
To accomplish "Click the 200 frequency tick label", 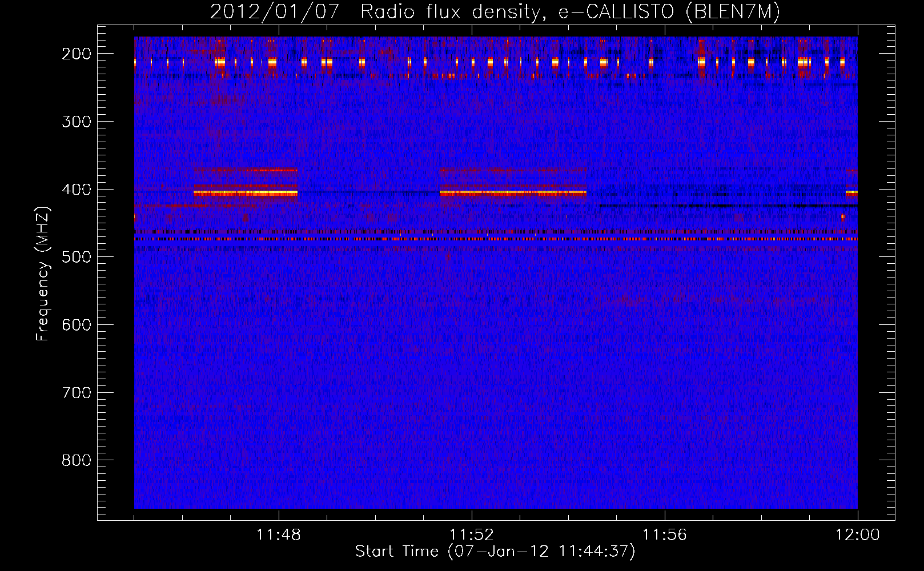I will [76, 54].
